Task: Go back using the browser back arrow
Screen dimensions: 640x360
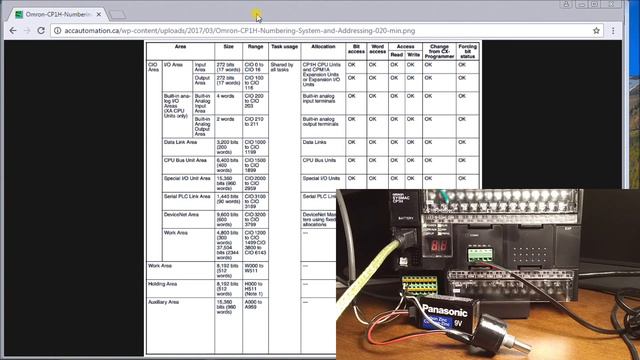Action: 13,31
